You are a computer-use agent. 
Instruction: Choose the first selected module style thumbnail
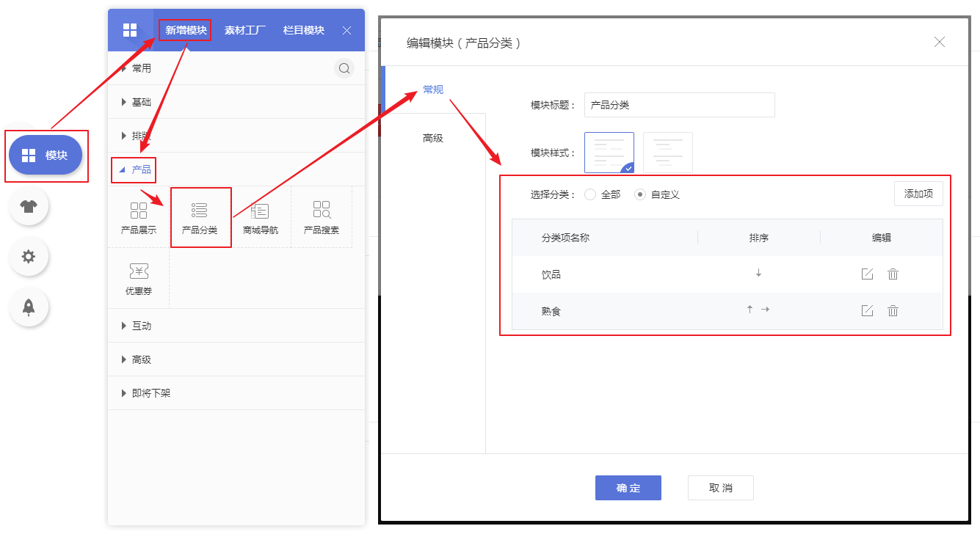pyautogui.click(x=609, y=153)
